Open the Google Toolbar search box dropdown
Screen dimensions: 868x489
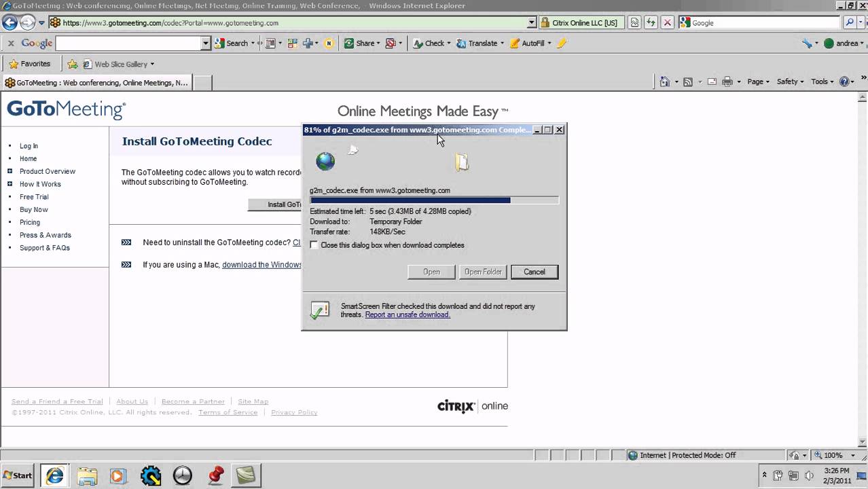pos(206,43)
